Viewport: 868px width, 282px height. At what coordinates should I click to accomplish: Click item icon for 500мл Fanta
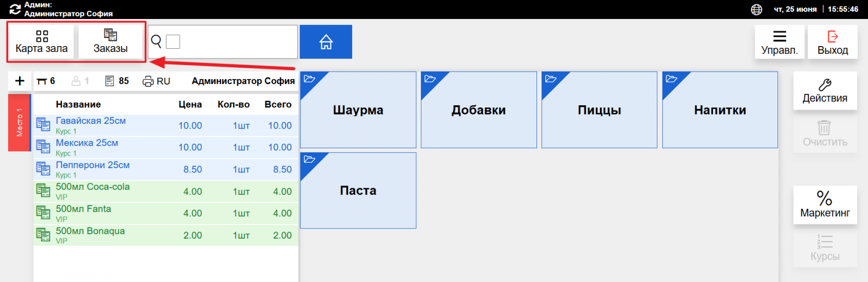(x=43, y=213)
